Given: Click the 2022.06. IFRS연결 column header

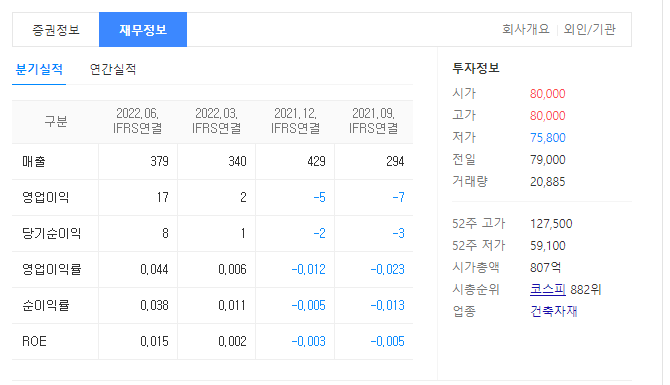Looking at the screenshot, I should 138,121.
